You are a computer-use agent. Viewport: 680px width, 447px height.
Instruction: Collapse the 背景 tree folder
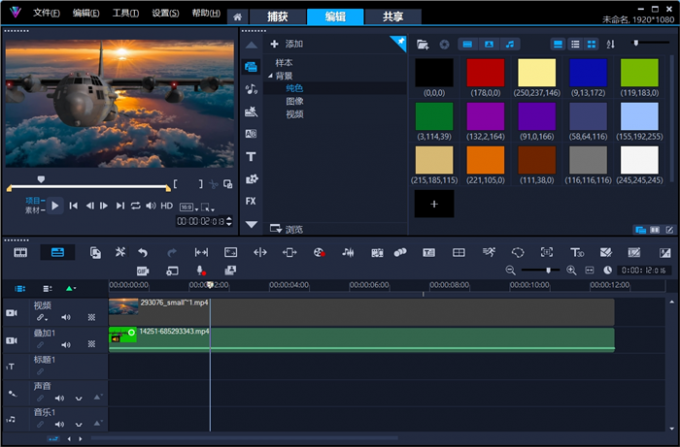[x=271, y=75]
